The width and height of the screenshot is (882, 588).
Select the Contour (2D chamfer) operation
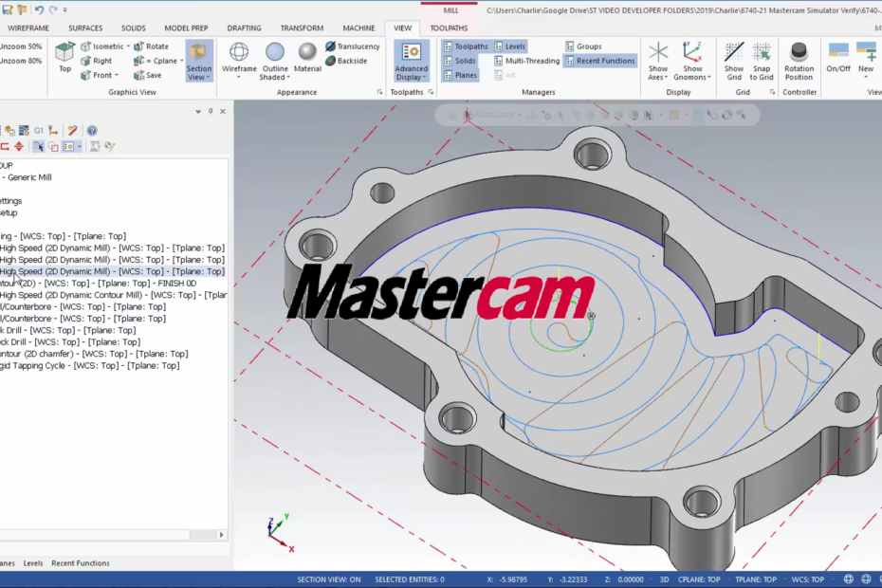point(94,354)
